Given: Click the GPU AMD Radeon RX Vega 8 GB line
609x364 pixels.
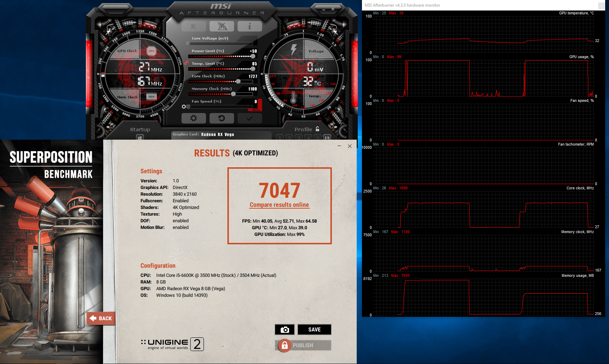Looking at the screenshot, I should 183,288.
